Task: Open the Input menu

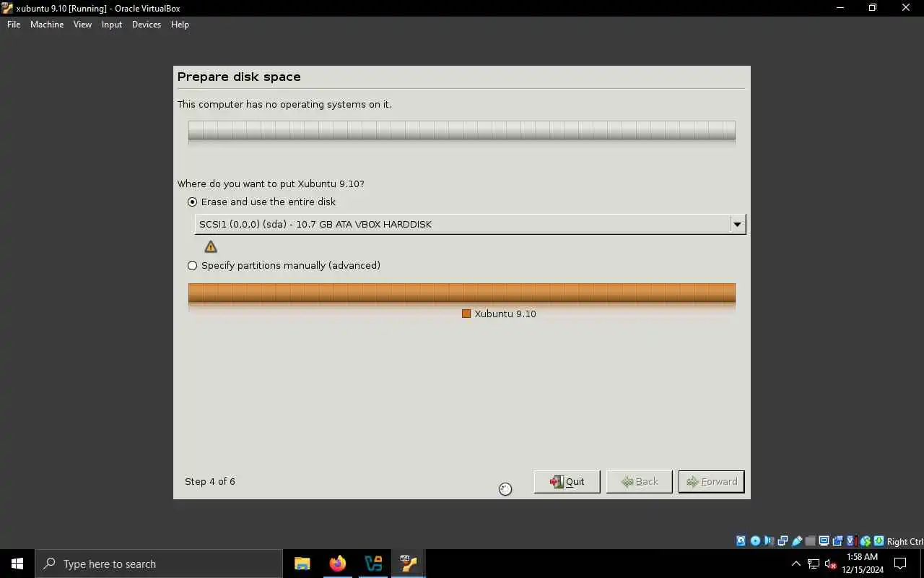Action: [x=112, y=25]
